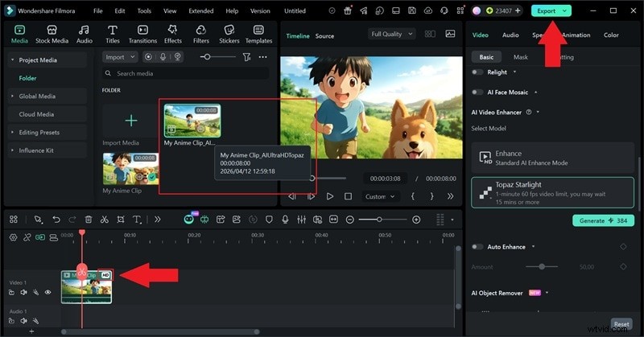
Task: Open the File menu
Action: point(97,11)
